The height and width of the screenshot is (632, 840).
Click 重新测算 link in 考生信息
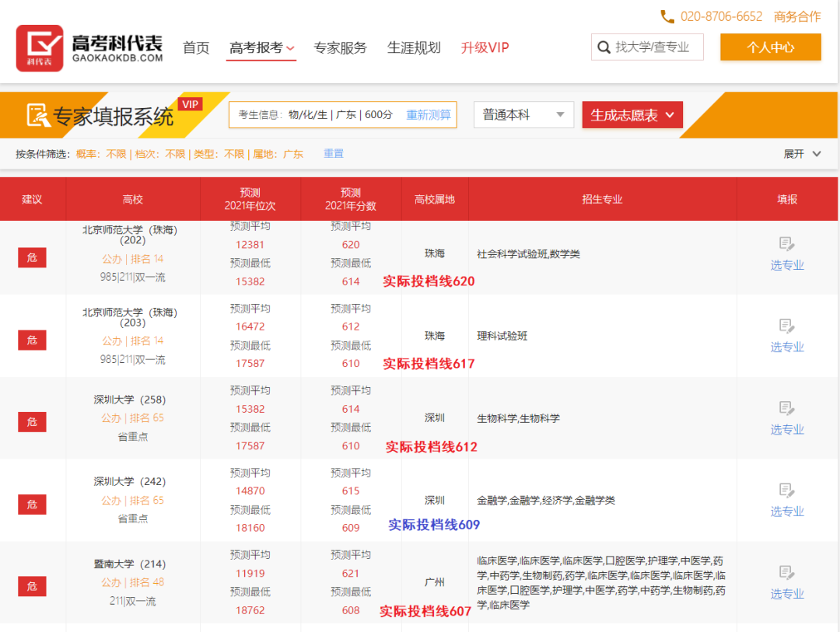tap(428, 114)
